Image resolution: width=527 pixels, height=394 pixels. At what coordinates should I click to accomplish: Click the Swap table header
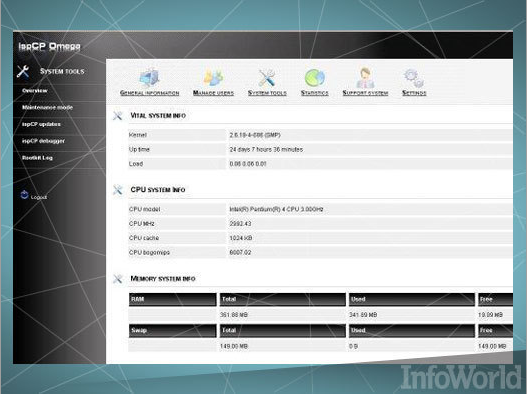(173, 331)
